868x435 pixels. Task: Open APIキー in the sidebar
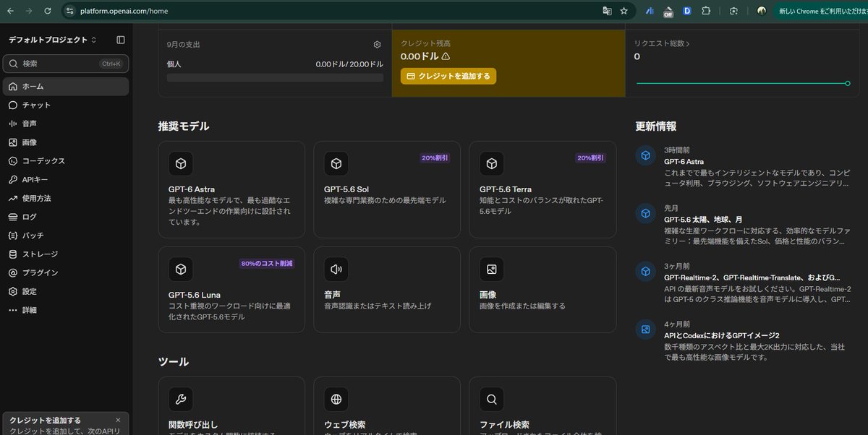pyautogui.click(x=66, y=180)
